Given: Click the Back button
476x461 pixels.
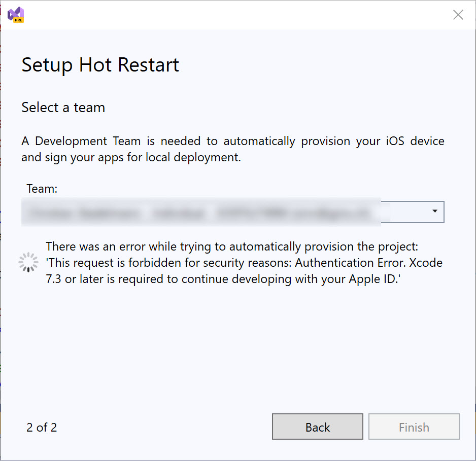Looking at the screenshot, I should click(x=317, y=427).
